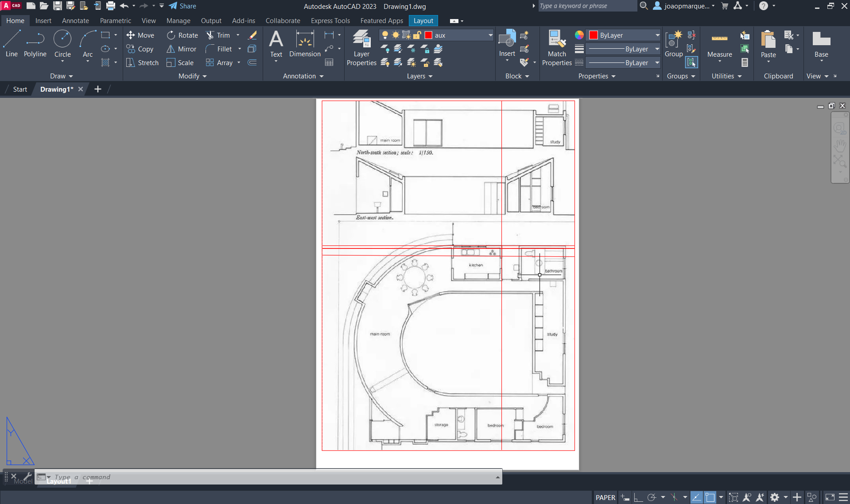Viewport: 850px width, 504px height.
Task: Activate Match Properties
Action: [557, 48]
